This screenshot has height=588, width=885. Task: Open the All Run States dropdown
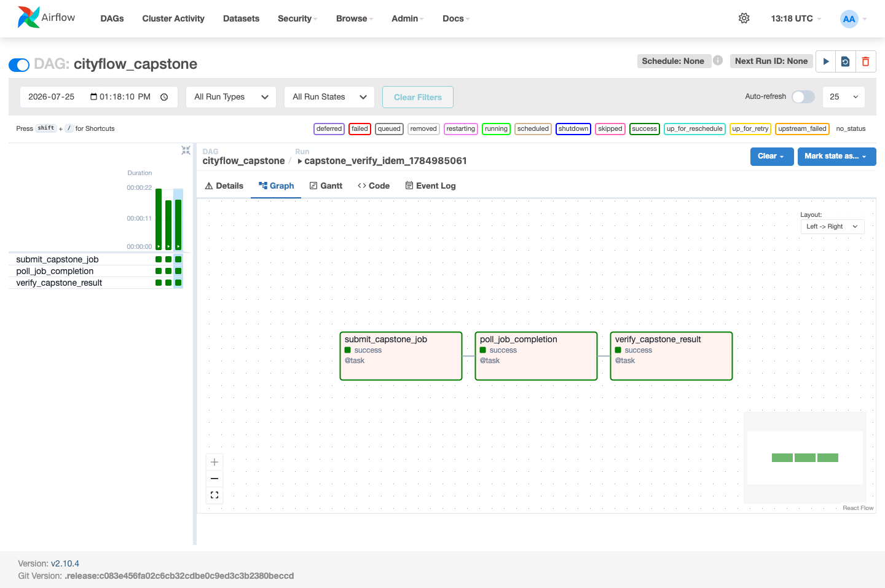(329, 97)
